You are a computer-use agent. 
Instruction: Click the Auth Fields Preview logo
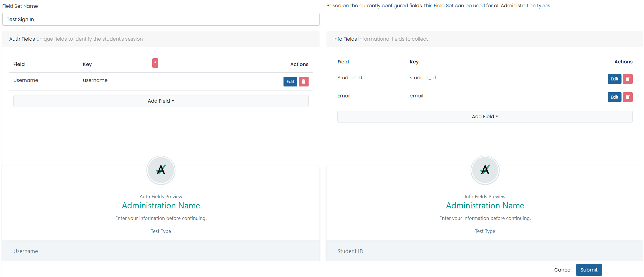point(161,170)
